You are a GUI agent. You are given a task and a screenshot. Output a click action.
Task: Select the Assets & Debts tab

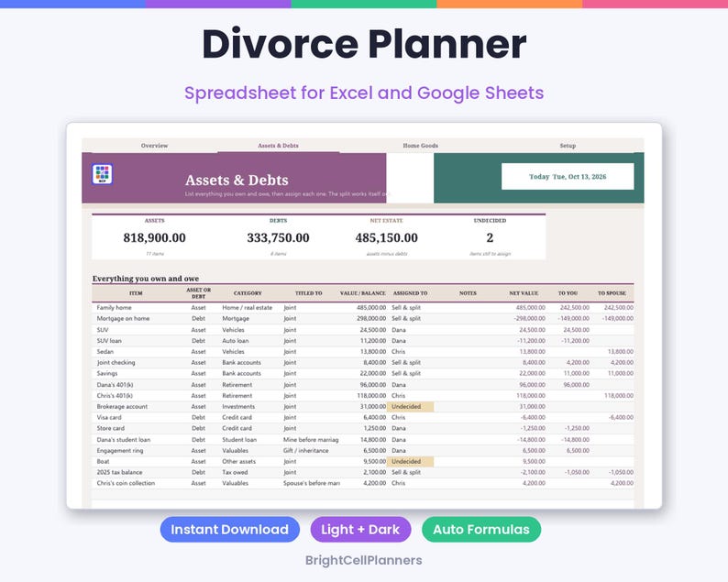pos(278,146)
